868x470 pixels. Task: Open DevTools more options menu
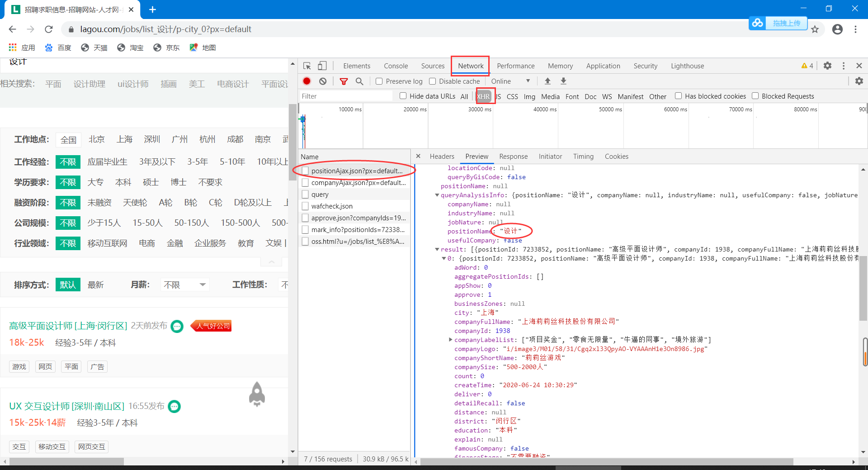844,66
